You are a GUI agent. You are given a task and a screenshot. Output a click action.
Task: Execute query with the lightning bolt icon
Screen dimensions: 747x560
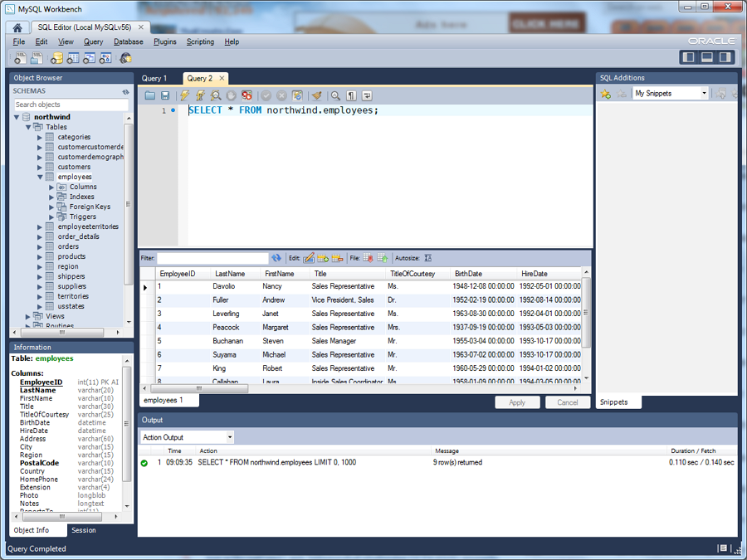[185, 95]
